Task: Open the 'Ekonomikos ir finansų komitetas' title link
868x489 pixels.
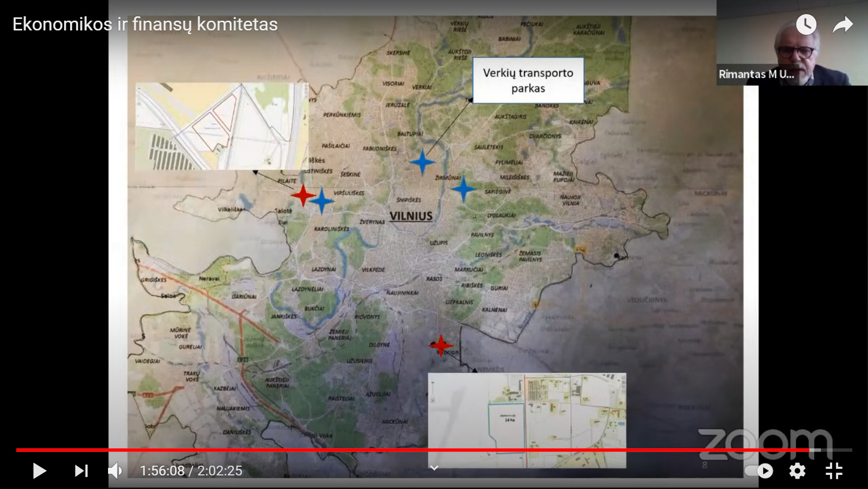Action: [145, 24]
